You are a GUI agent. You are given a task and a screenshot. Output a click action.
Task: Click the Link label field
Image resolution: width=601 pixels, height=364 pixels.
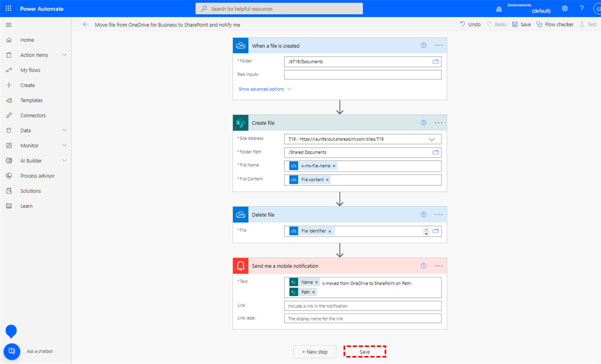tap(363, 318)
